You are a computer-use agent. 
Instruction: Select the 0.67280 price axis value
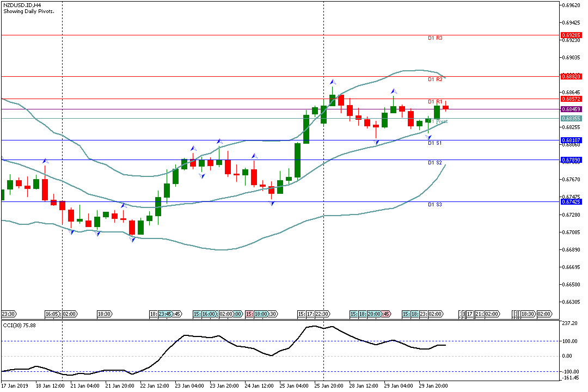click(x=571, y=215)
